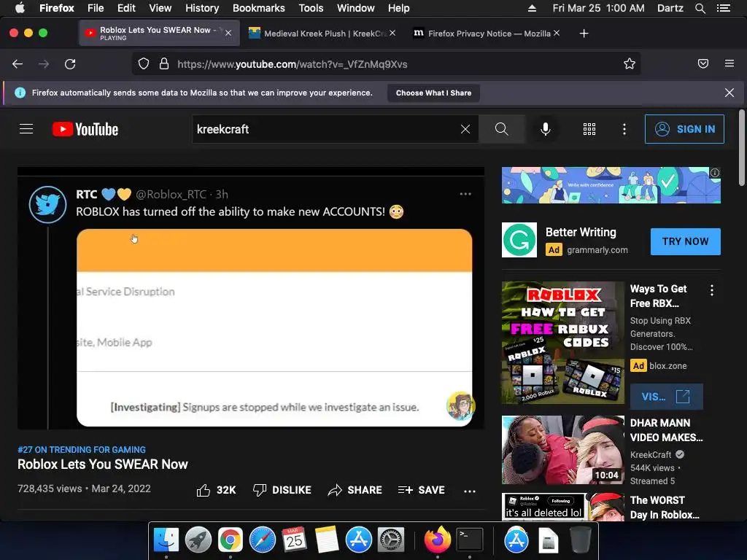Close the Medieval Kreek Plush tab

pos(392,33)
